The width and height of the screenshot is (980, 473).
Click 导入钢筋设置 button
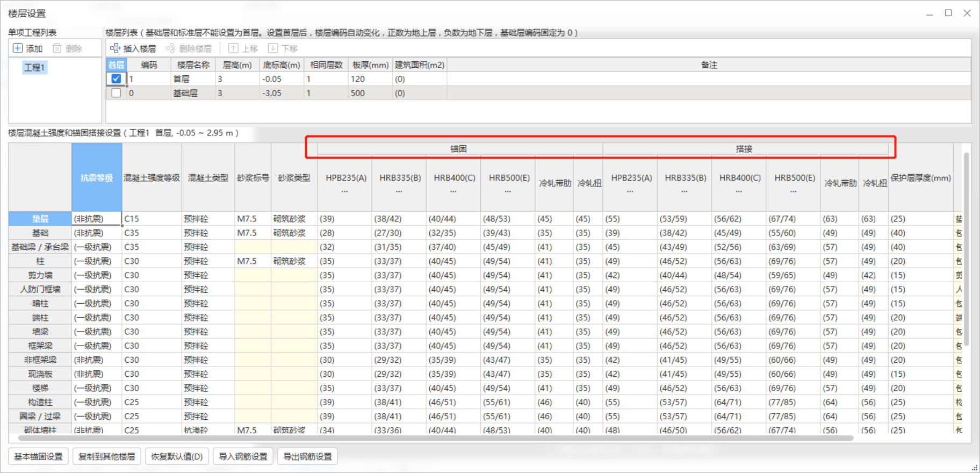point(243,456)
